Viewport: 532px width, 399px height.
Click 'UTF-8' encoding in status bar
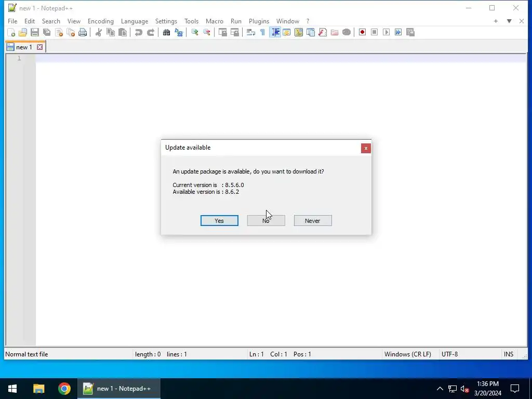coord(449,354)
